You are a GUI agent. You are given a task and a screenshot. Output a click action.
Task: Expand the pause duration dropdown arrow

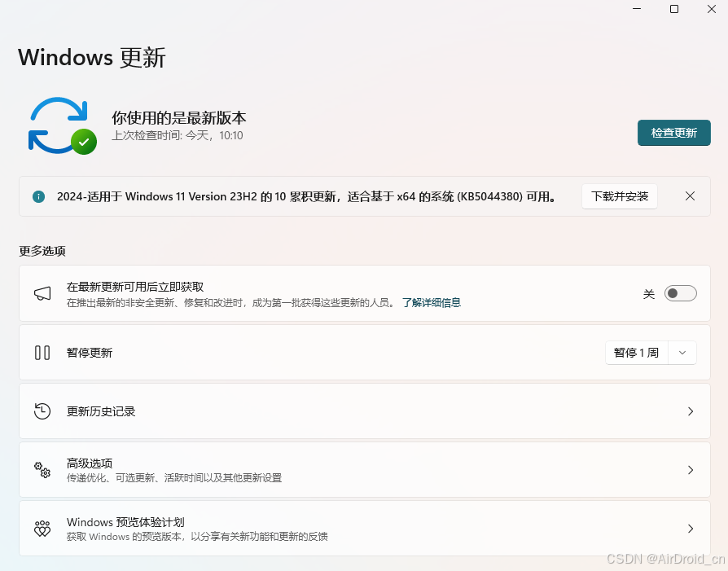682,353
